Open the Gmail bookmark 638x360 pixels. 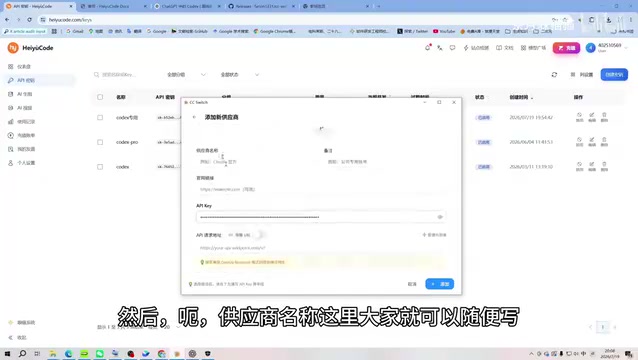click(x=75, y=31)
